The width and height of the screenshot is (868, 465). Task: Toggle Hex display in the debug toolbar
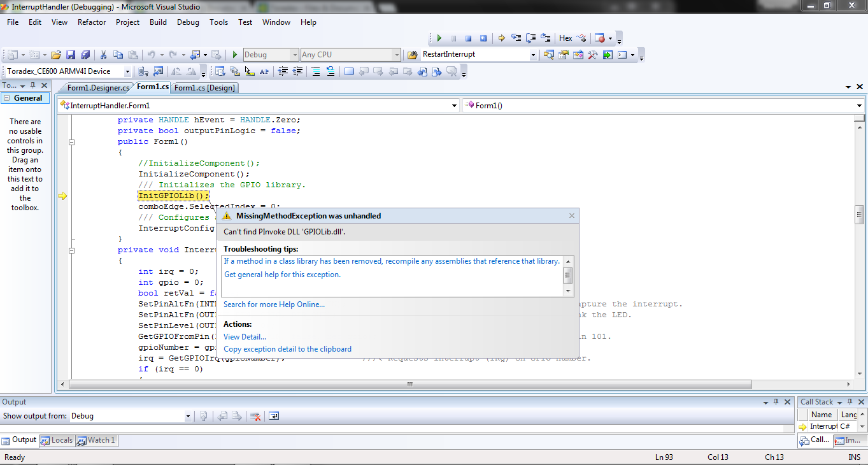pyautogui.click(x=565, y=38)
